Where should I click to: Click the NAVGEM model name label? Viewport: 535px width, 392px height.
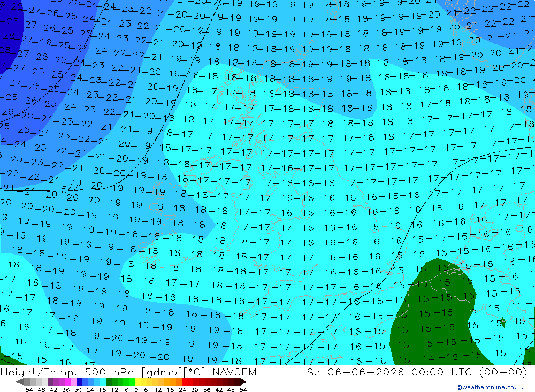click(234, 372)
